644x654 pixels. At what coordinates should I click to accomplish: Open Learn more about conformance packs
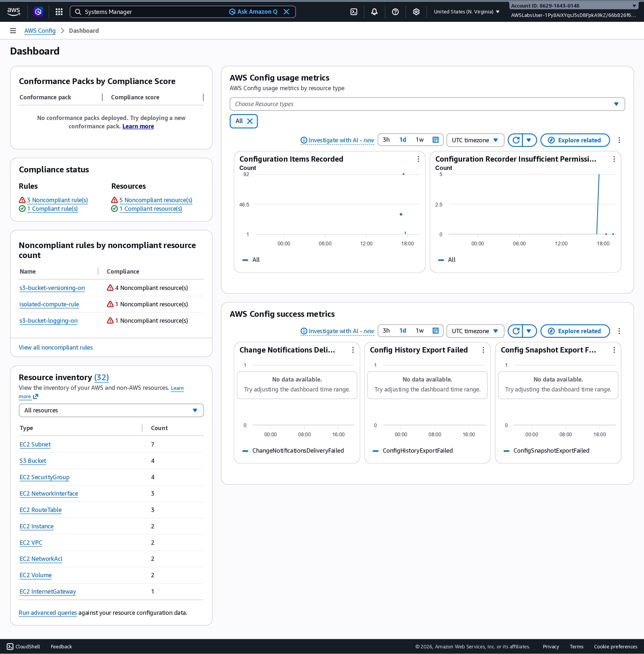(x=138, y=126)
